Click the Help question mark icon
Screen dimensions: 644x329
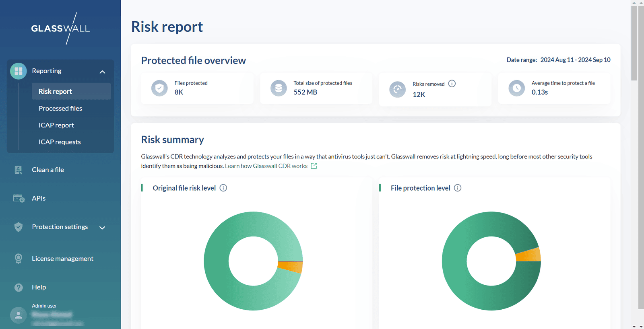point(19,287)
